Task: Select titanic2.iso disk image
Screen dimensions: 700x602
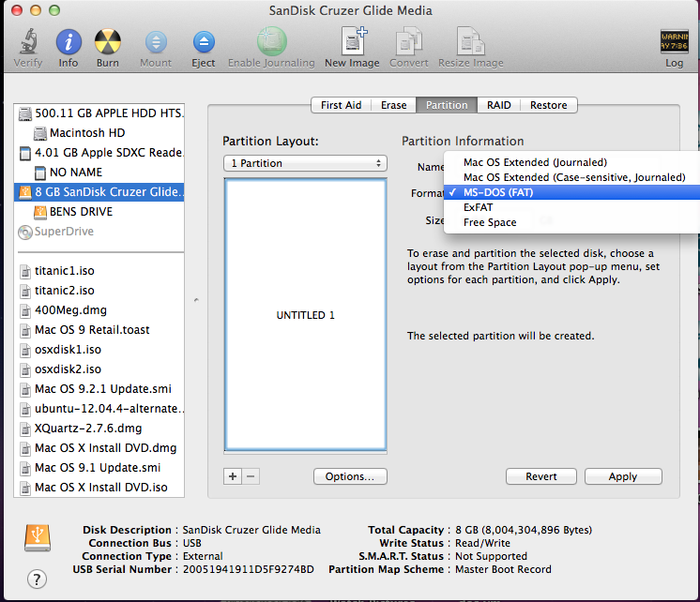Action: (x=99, y=291)
